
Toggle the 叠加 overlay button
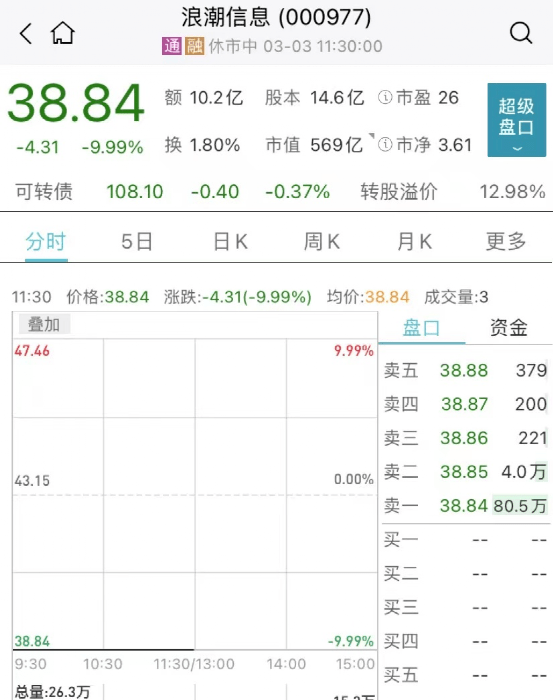pos(44,325)
